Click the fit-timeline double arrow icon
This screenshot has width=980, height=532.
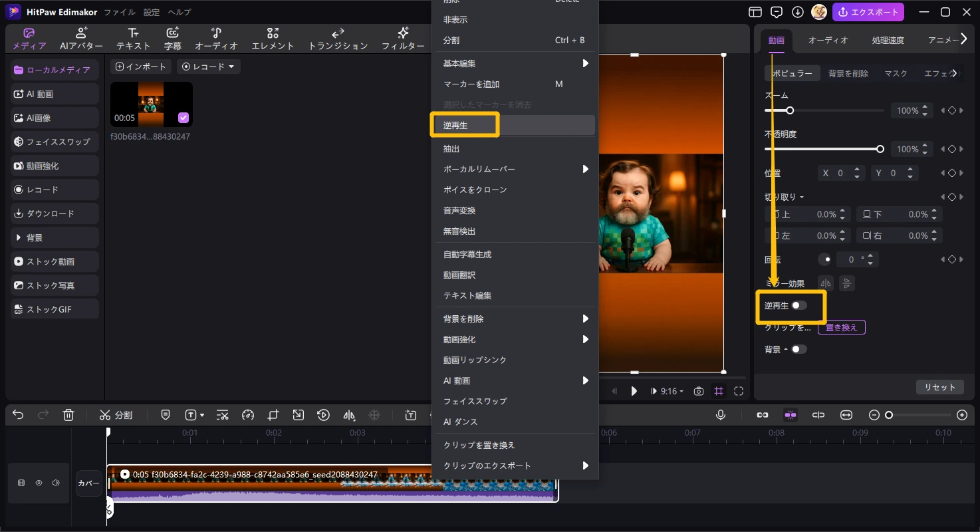point(846,415)
